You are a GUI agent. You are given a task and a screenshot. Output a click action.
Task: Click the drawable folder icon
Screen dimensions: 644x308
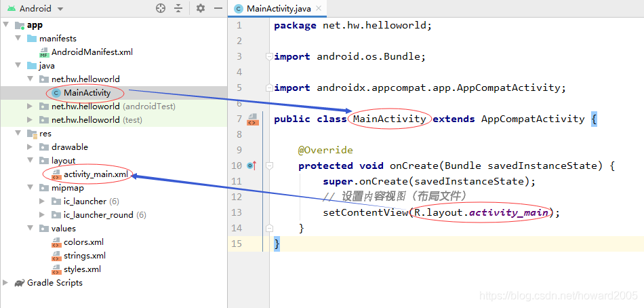coord(44,147)
